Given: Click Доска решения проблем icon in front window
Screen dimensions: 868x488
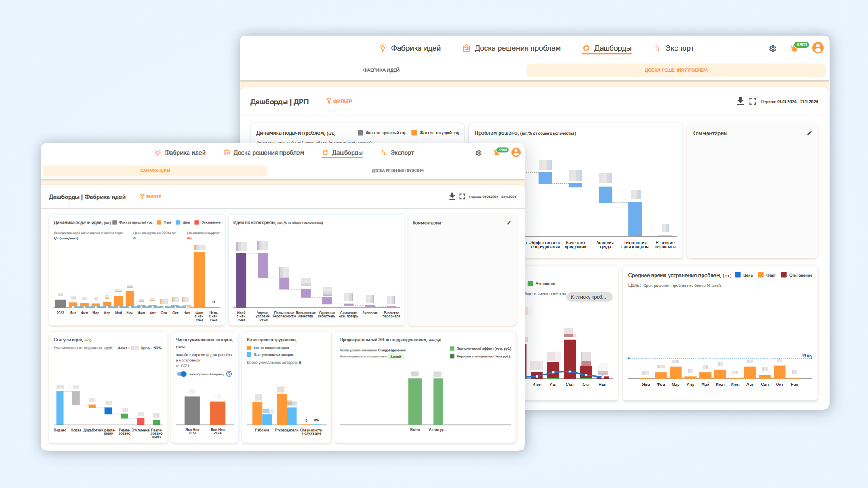Looking at the screenshot, I should coord(227,153).
